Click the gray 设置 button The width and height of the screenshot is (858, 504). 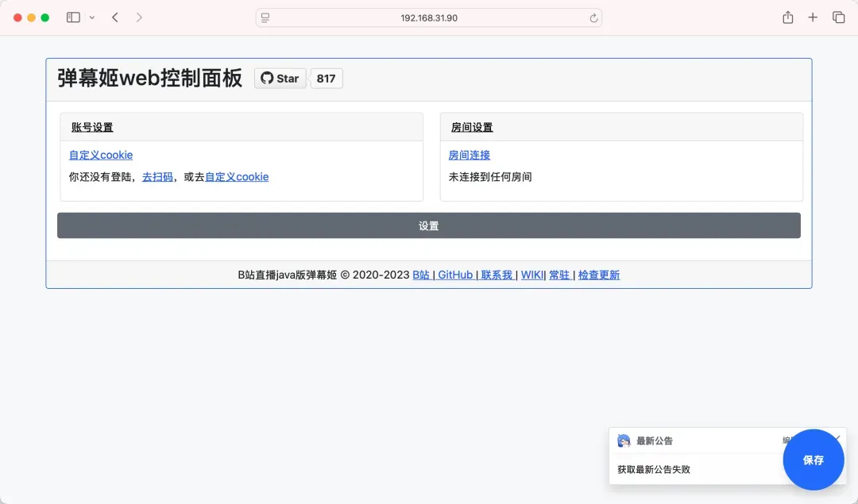pyautogui.click(x=429, y=225)
